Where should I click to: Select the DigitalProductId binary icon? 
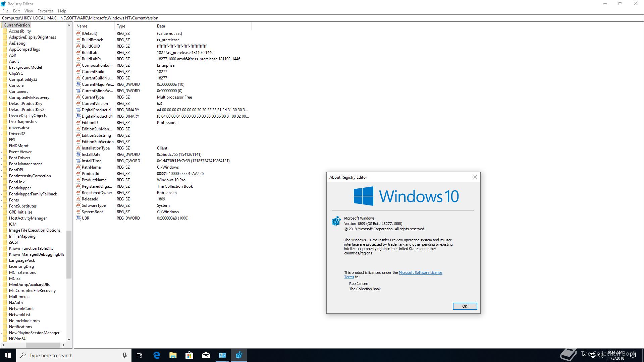click(x=78, y=110)
